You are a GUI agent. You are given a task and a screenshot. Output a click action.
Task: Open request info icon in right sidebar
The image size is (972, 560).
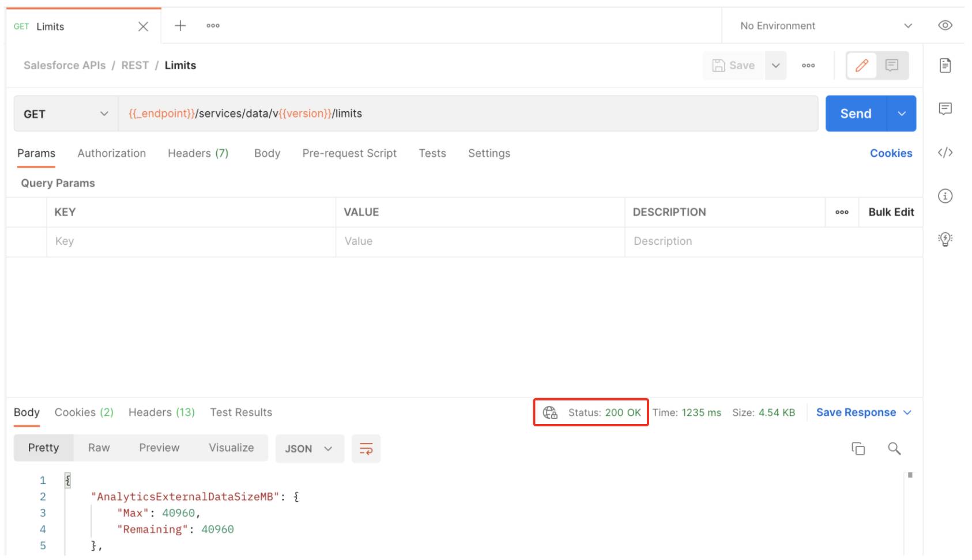pos(945,196)
